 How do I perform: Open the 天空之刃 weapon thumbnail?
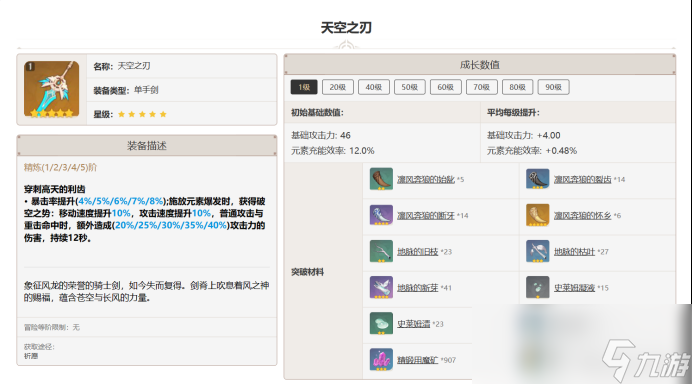[52, 89]
